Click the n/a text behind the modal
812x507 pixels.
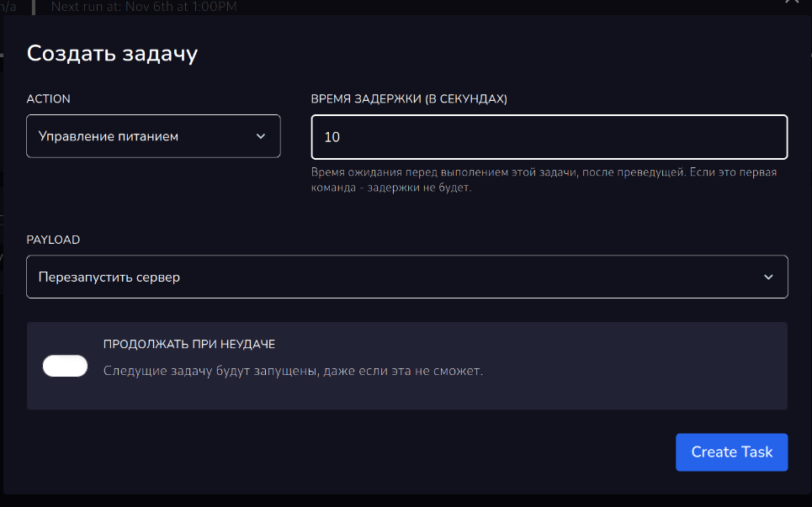pyautogui.click(x=8, y=8)
